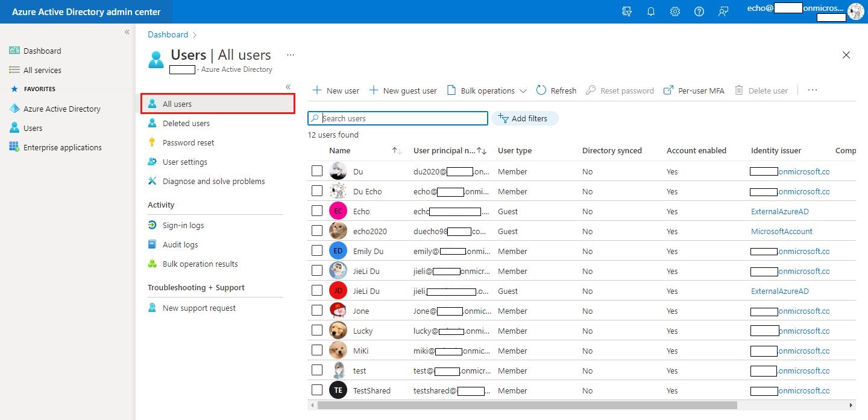
Task: Sort by User principal name column
Action: pos(482,150)
